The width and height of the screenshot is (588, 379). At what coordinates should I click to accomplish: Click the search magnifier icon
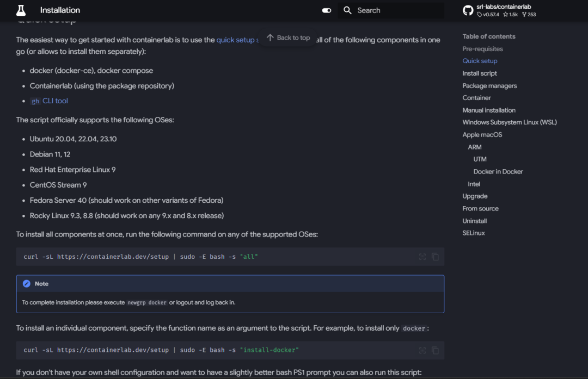click(347, 10)
